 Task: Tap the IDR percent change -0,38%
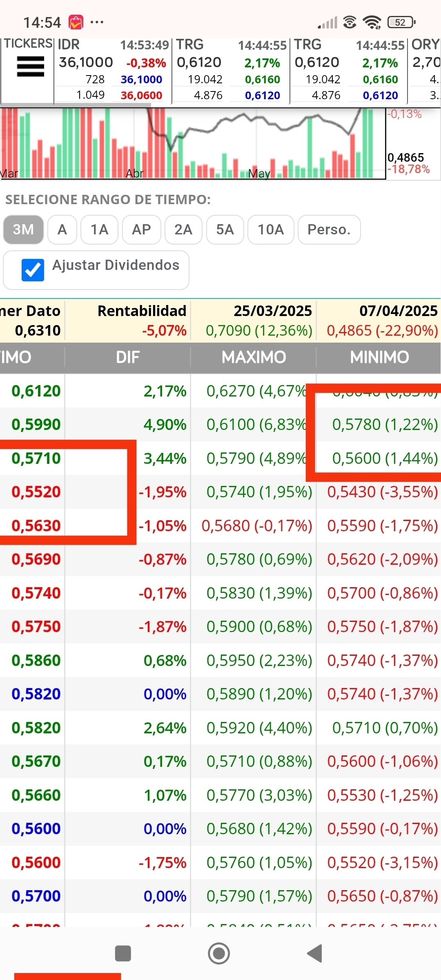click(146, 63)
